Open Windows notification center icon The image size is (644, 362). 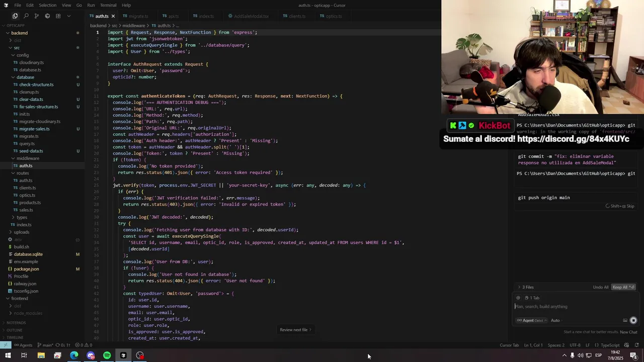coord(633,355)
